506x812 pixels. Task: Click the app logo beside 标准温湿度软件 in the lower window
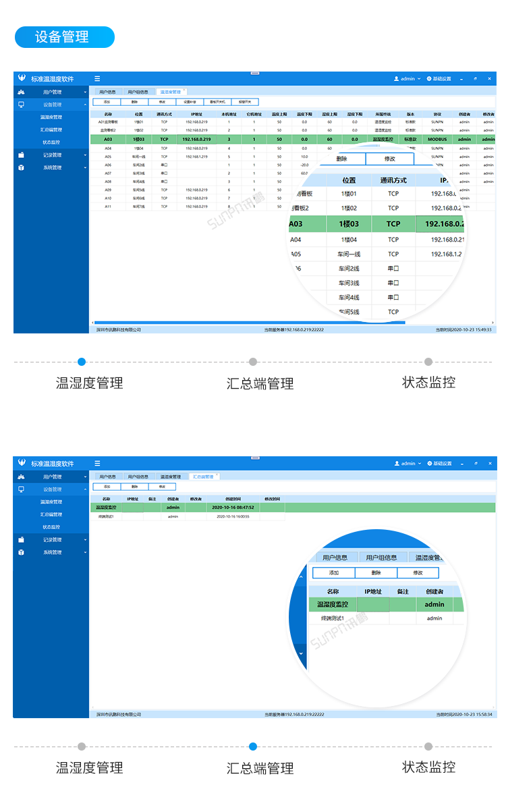click(x=22, y=463)
